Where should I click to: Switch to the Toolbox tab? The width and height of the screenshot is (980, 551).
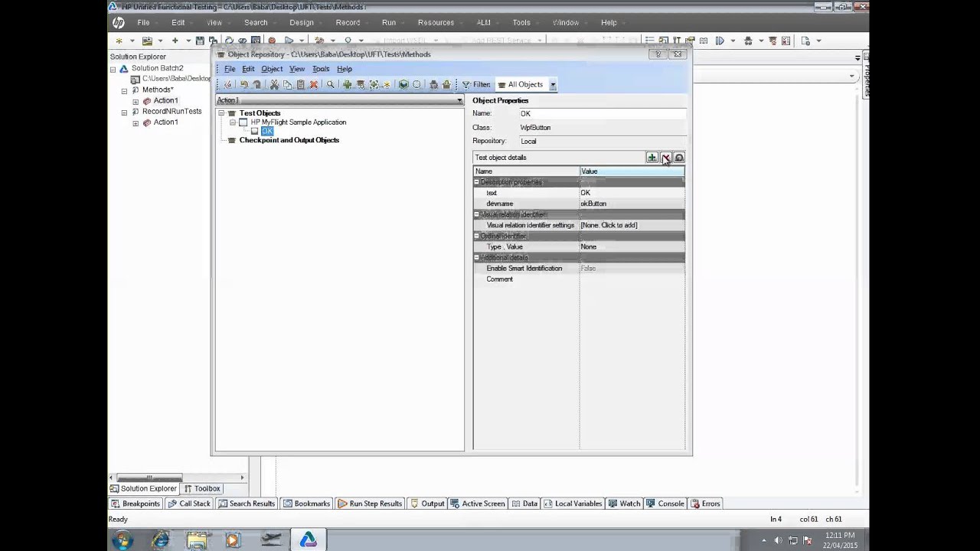pos(202,488)
